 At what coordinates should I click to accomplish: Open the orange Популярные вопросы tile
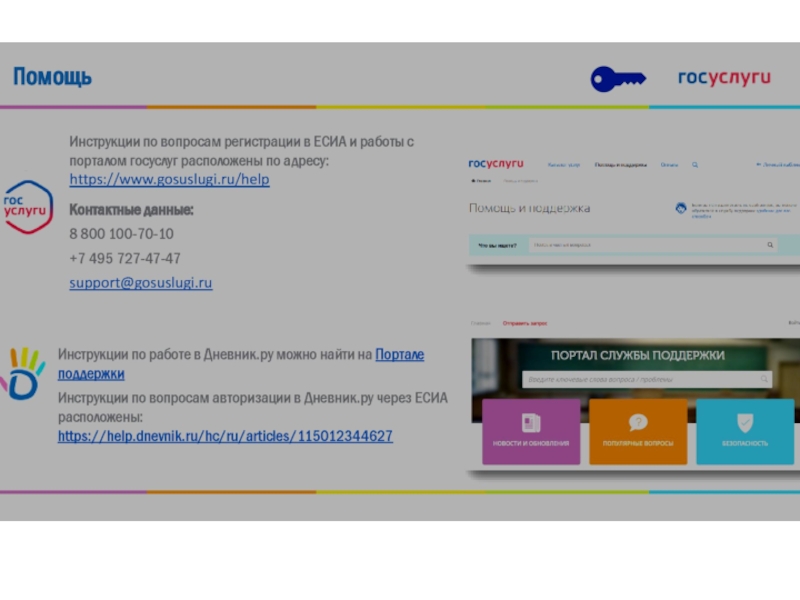coord(638,432)
